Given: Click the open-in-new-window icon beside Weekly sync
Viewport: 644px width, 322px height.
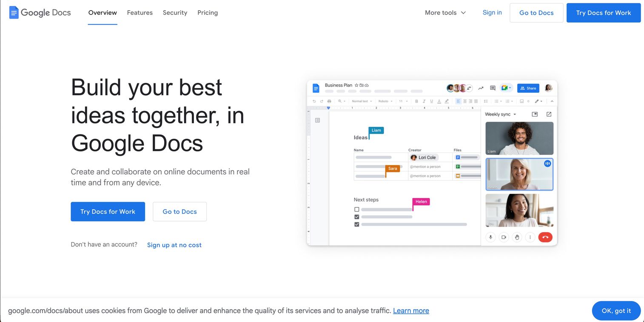Looking at the screenshot, I should coord(549,114).
